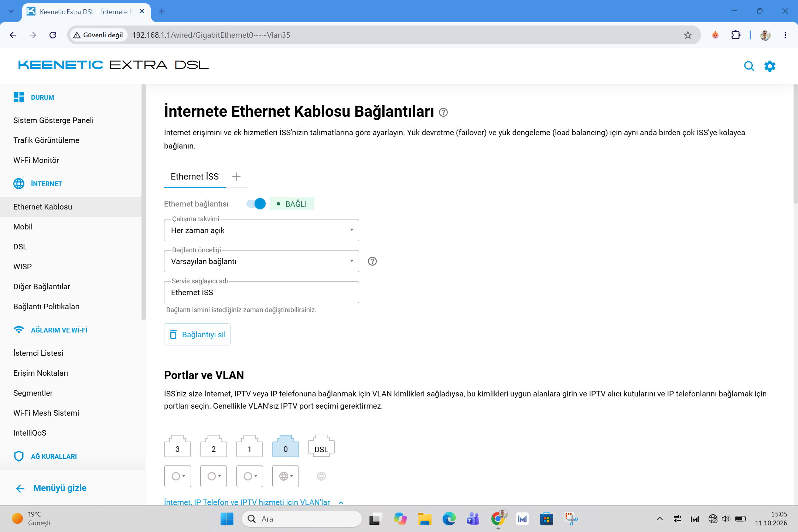798x532 pixels.
Task: Open Sistem Gösterge Paneli menu item
Action: coord(53,120)
